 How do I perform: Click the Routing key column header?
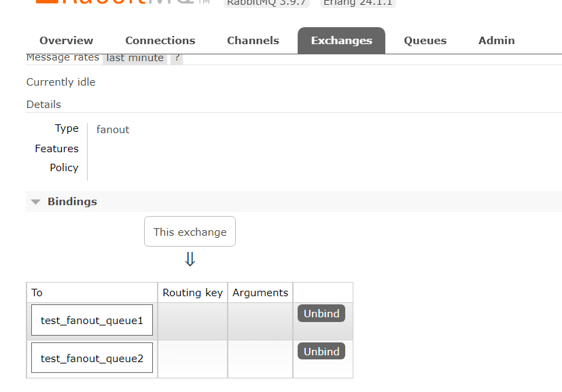pyautogui.click(x=193, y=293)
